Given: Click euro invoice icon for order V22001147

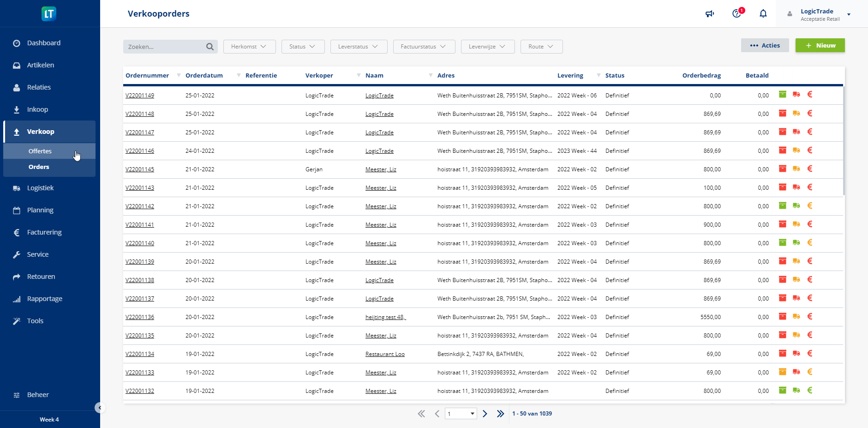Looking at the screenshot, I should [810, 132].
